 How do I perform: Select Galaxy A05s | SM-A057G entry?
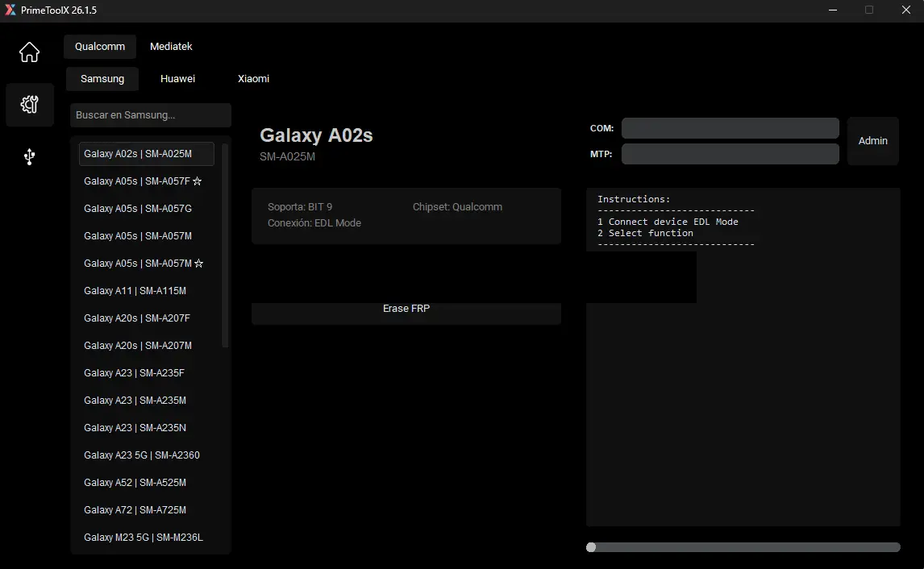[146, 209]
